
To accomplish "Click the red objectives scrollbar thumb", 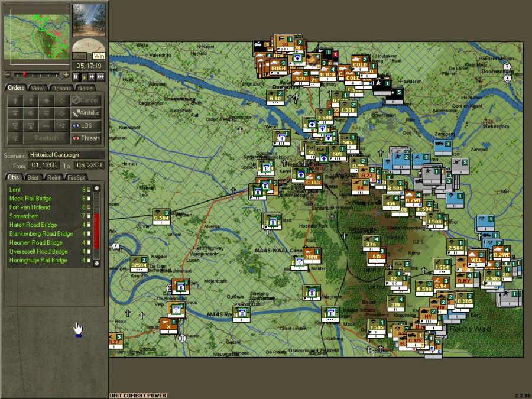I will click(97, 231).
